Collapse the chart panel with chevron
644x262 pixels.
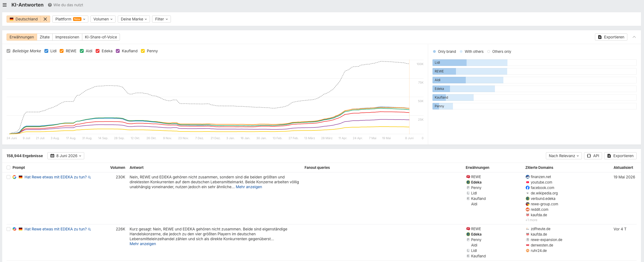(634, 37)
